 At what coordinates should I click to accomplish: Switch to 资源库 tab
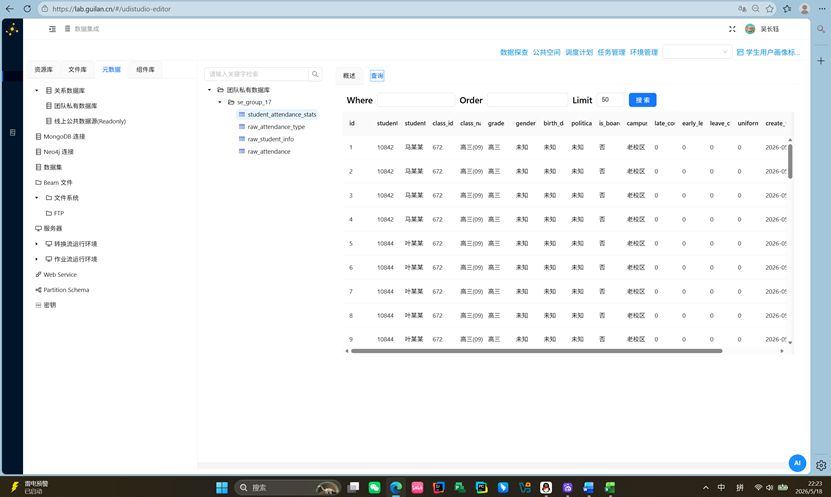click(43, 69)
